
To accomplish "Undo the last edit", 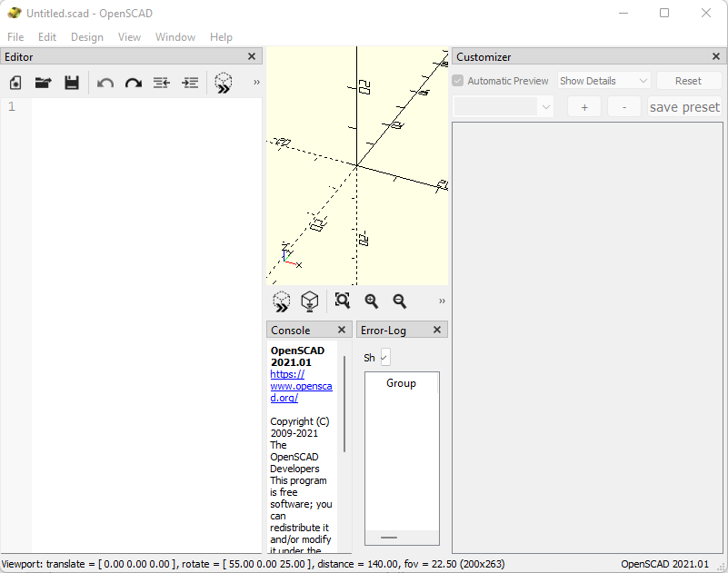I will pos(105,83).
